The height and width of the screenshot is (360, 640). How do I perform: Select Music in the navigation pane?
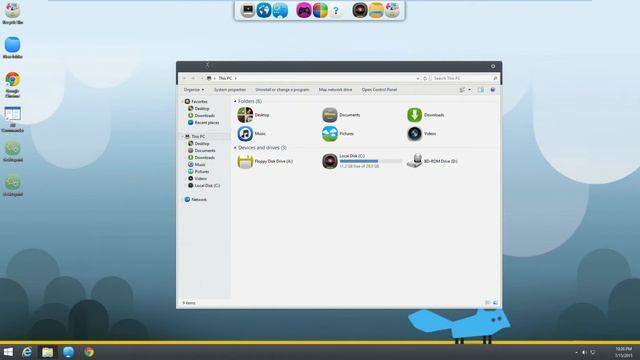[x=197, y=164]
